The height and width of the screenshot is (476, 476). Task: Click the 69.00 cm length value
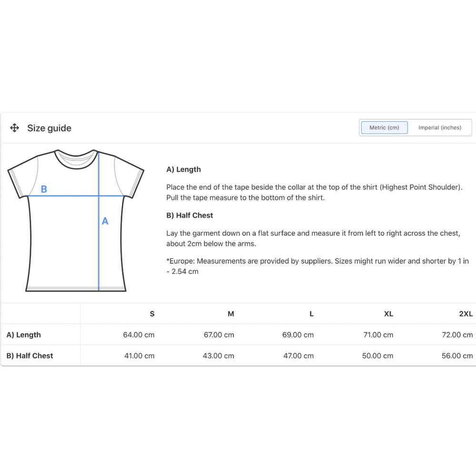(298, 335)
